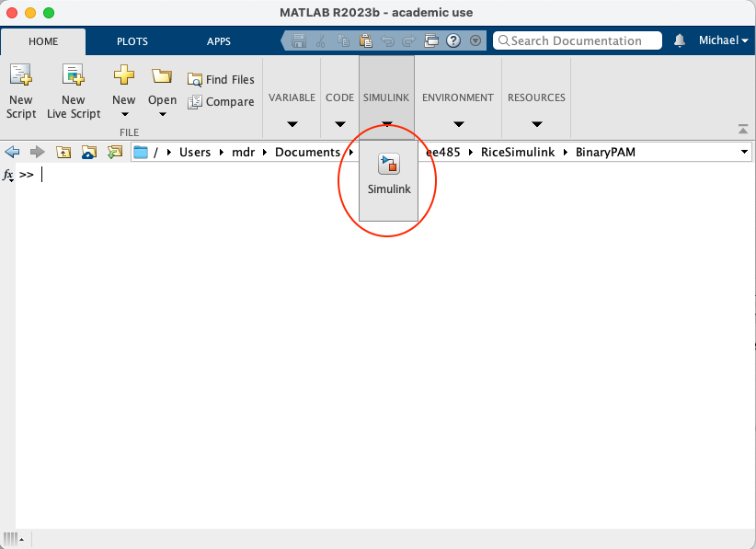Switch to the PLOTS tab
The width and height of the screenshot is (756, 549).
point(132,41)
